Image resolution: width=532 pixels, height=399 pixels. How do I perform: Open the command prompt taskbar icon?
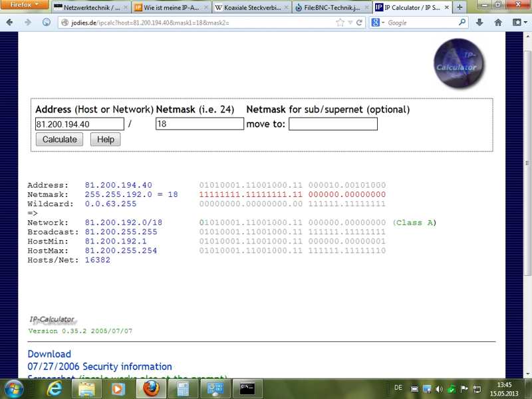(247, 389)
